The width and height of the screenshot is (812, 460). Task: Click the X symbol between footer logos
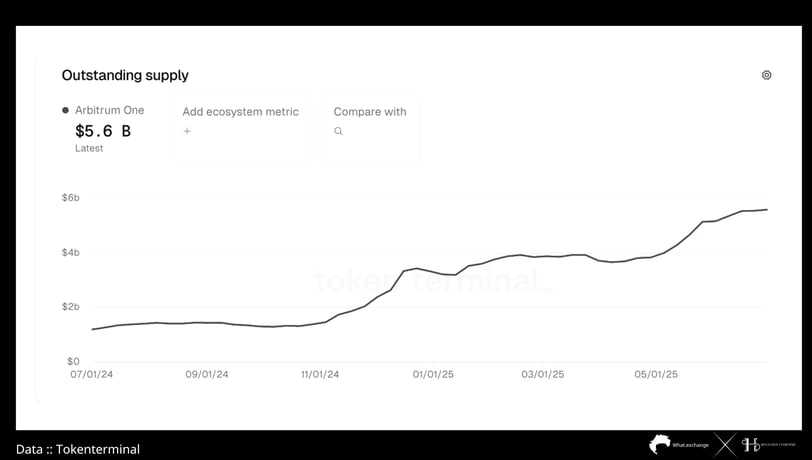click(x=725, y=445)
